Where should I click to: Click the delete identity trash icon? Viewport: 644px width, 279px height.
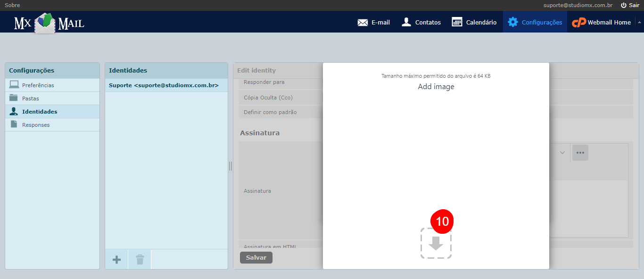(x=139, y=259)
